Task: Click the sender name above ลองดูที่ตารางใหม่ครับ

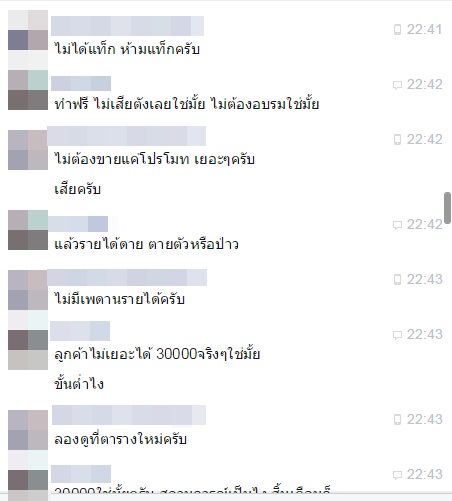Action: coord(129,415)
